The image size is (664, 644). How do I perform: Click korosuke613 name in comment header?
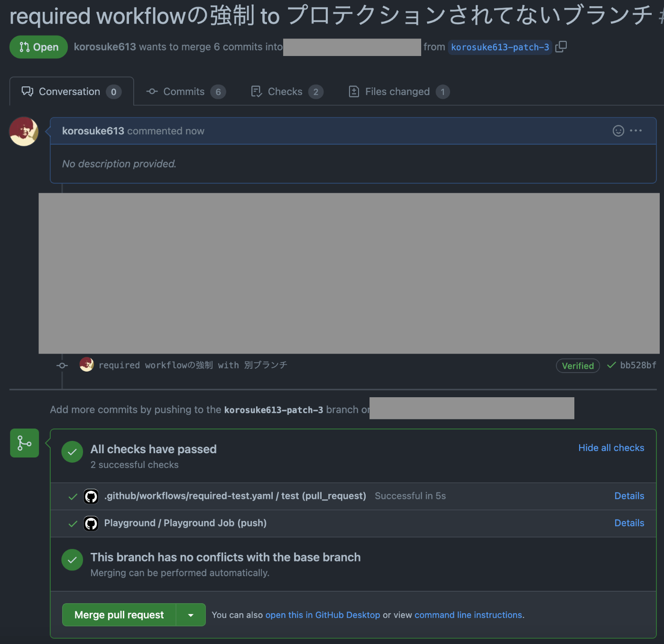click(93, 131)
